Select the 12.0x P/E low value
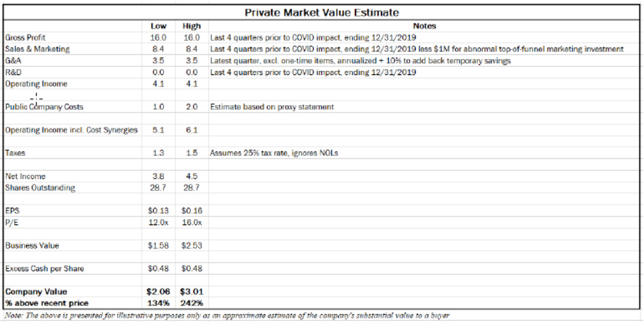This screenshot has width=644, height=325. pos(157,222)
